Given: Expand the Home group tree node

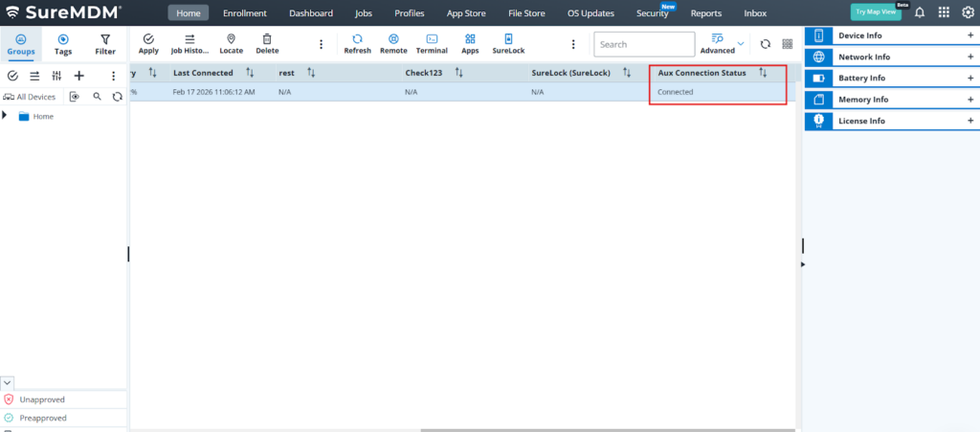Looking at the screenshot, I should [5, 116].
